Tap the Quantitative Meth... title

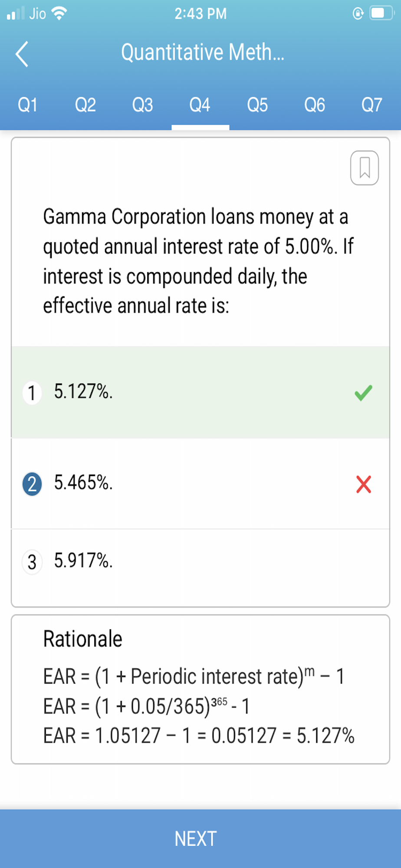coord(203,53)
